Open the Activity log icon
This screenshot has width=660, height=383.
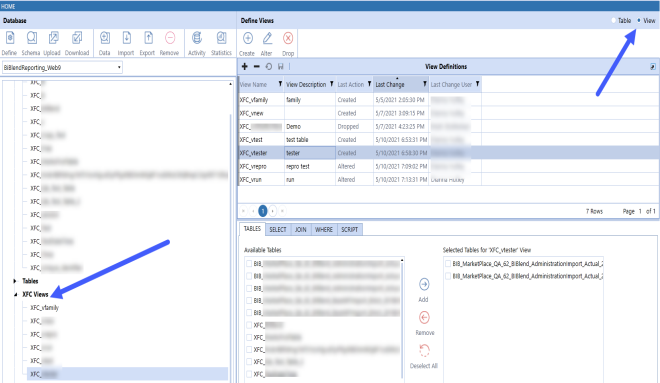click(x=197, y=38)
